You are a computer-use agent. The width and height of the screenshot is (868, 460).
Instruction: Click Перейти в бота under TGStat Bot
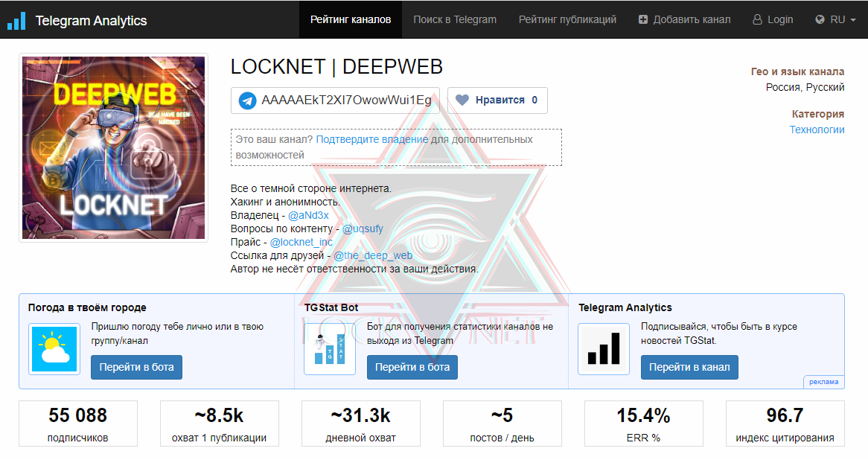(412, 367)
